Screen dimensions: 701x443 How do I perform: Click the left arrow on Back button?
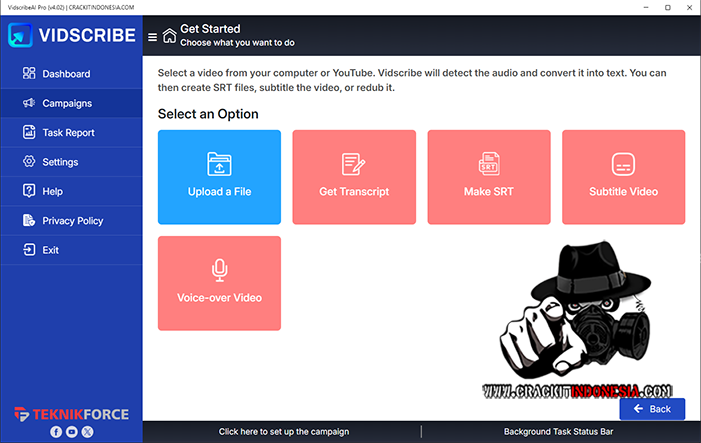point(638,409)
